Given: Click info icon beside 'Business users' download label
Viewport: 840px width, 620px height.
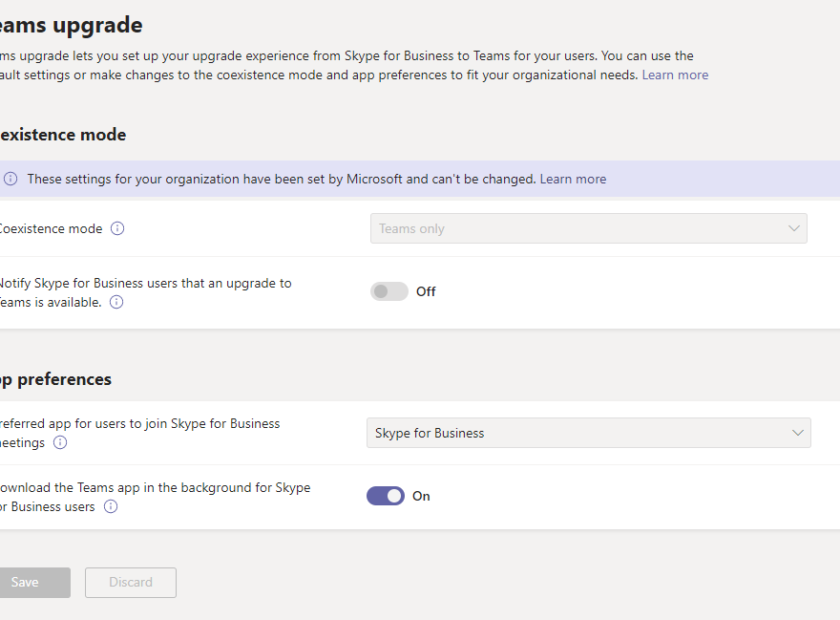Looking at the screenshot, I should click(x=111, y=506).
